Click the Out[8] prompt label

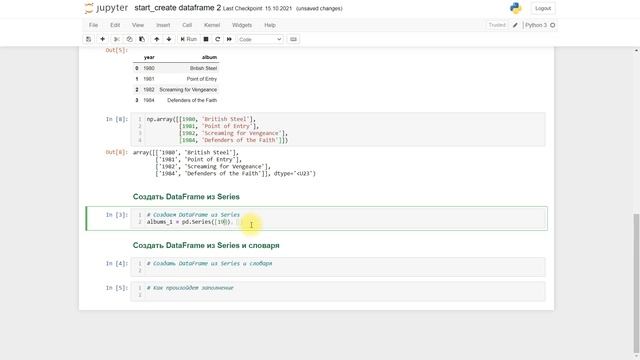pyautogui.click(x=116, y=152)
